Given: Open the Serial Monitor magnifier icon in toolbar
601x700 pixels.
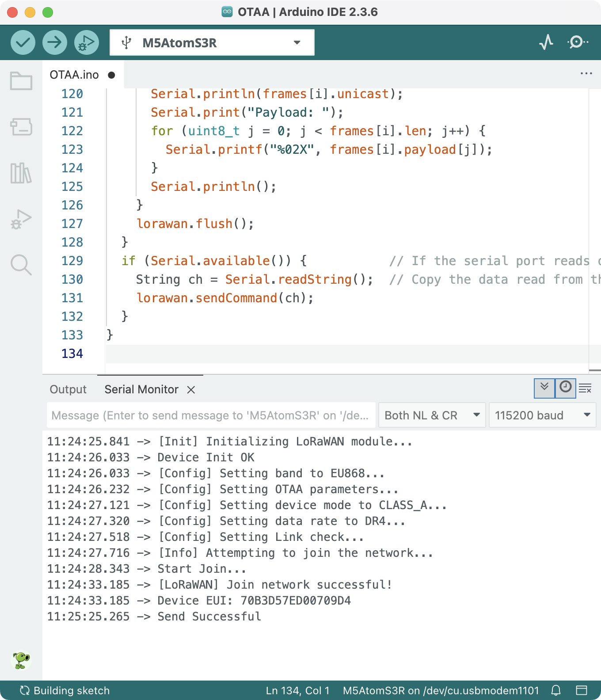Looking at the screenshot, I should pos(578,42).
